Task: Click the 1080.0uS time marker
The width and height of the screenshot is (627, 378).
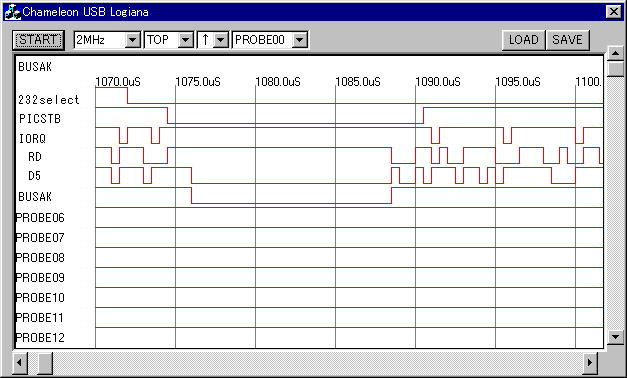Action: click(x=278, y=82)
